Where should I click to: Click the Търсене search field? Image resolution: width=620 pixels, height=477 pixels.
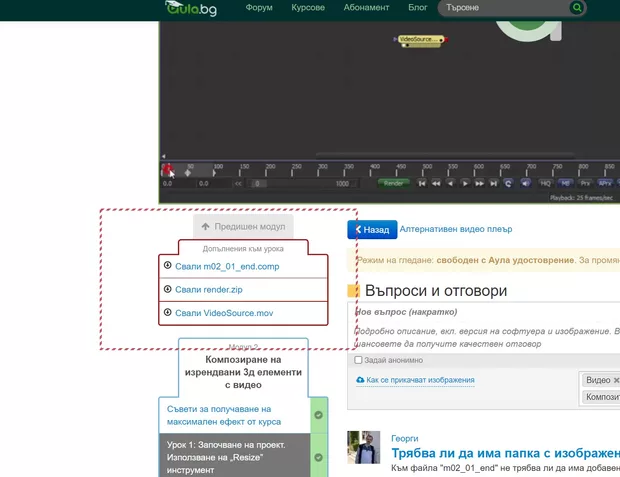pyautogui.click(x=506, y=8)
